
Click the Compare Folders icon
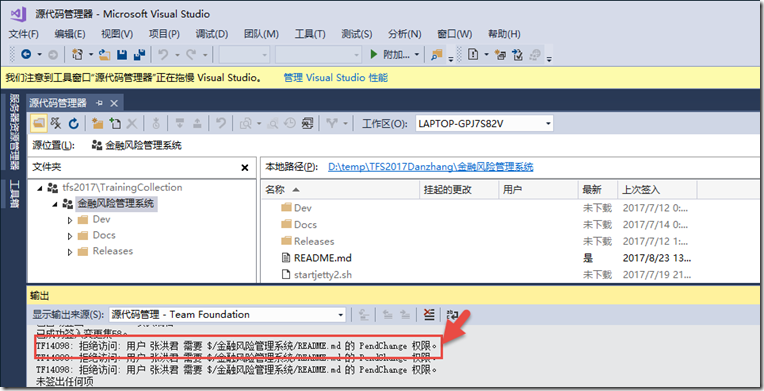[245, 124]
